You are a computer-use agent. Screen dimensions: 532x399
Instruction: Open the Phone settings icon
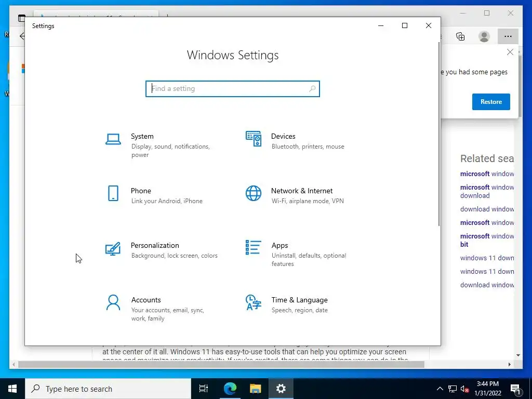[113, 193]
